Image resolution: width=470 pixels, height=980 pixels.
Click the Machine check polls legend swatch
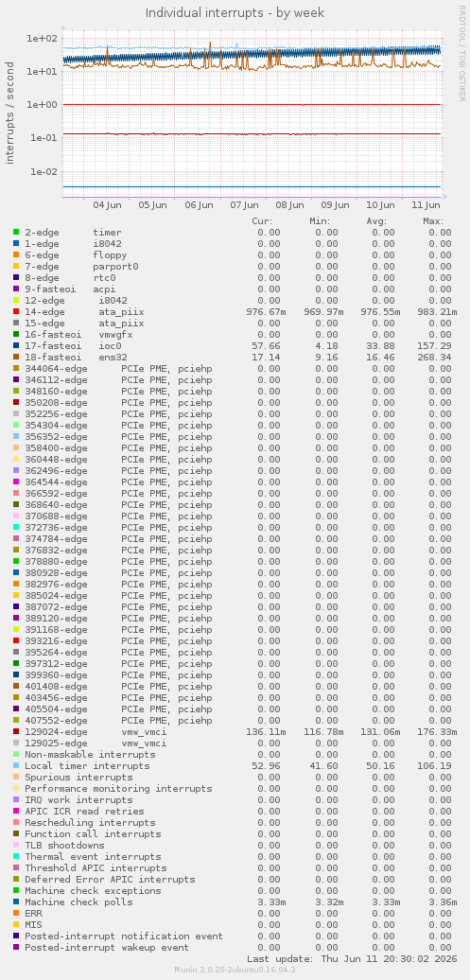[16, 901]
